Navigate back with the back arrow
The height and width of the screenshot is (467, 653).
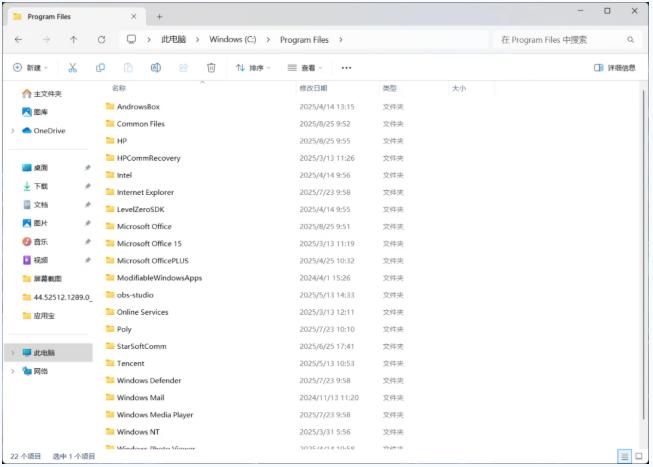point(19,39)
